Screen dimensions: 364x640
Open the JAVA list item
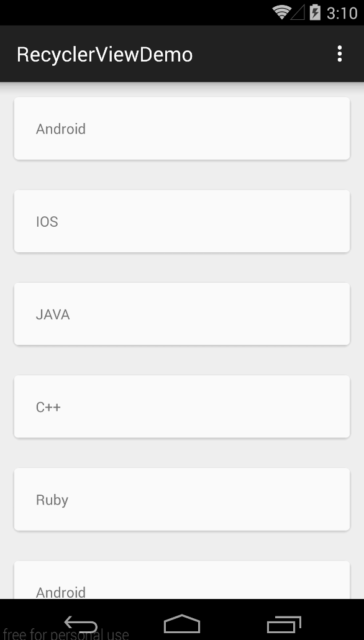[x=182, y=314]
